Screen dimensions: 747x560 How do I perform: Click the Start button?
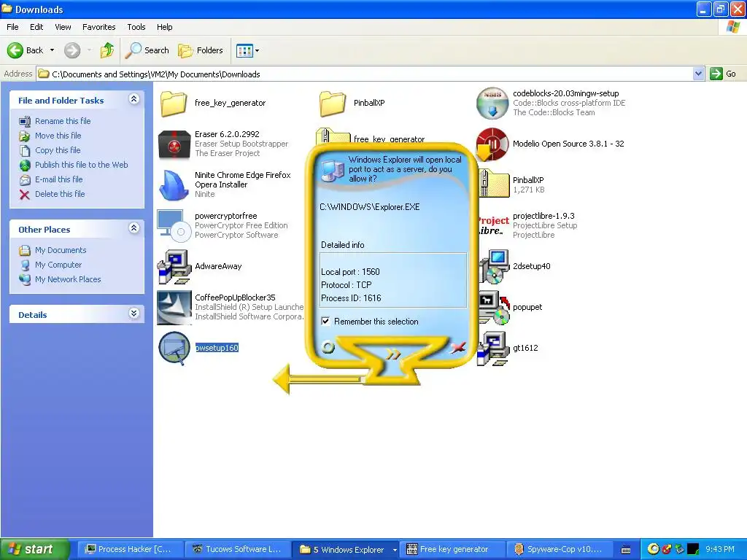35,550
